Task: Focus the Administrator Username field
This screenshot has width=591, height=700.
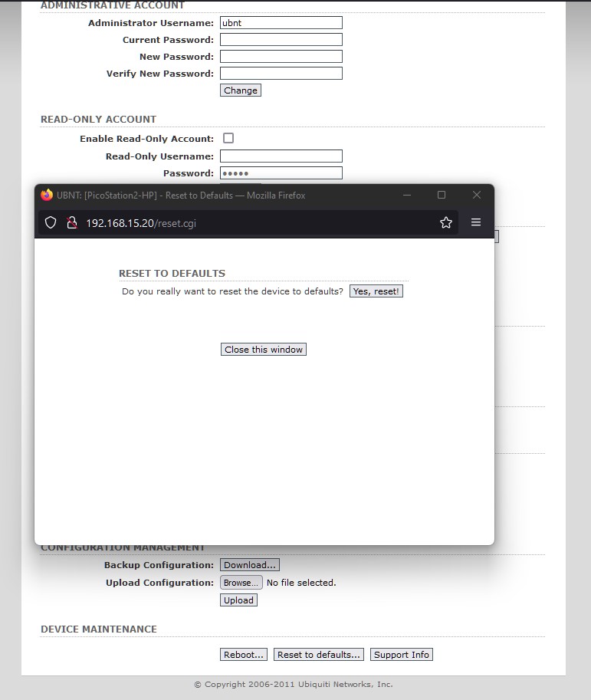Action: [281, 23]
